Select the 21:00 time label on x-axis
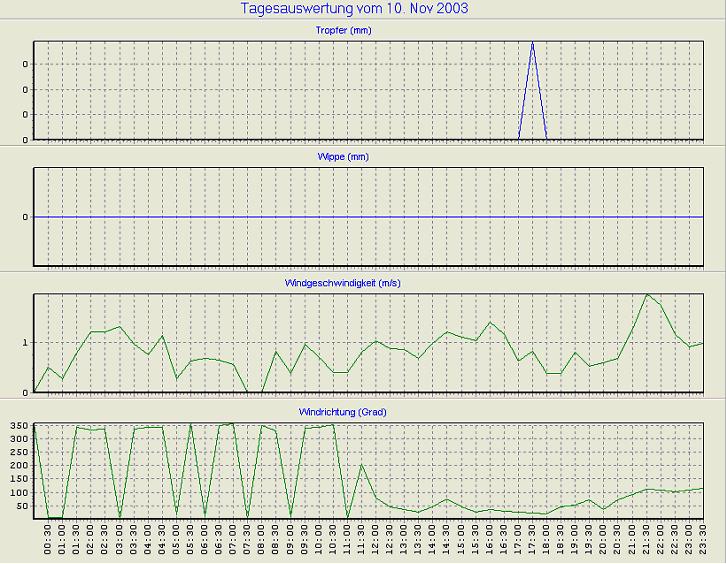 (633, 541)
